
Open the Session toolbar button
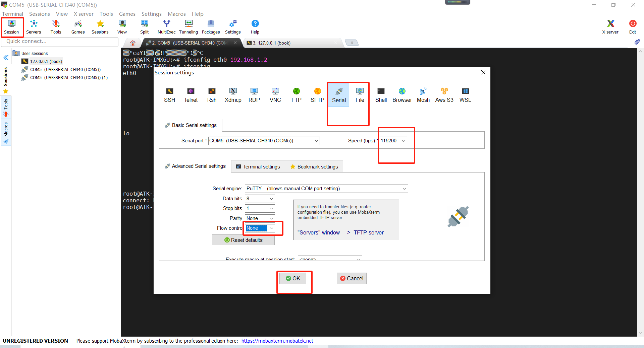tap(12, 27)
